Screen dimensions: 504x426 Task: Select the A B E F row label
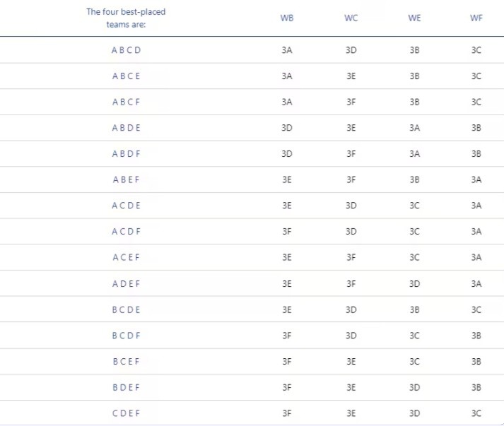click(x=126, y=179)
